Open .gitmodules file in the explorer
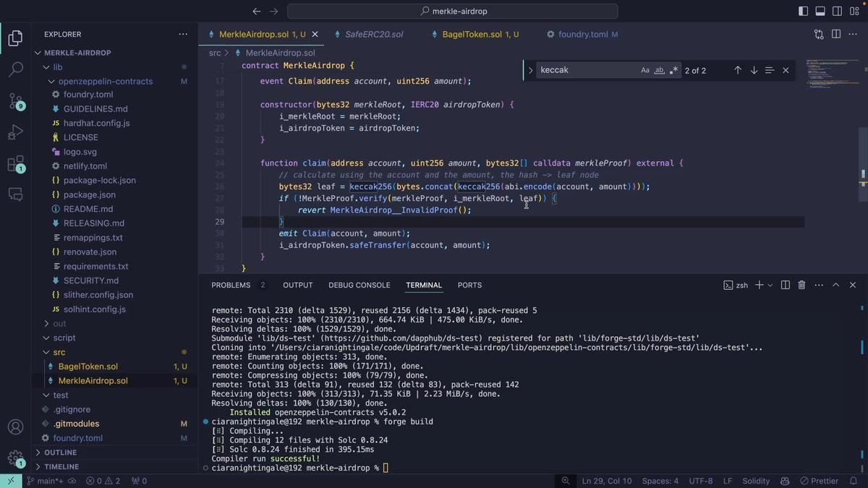This screenshot has height=488, width=868. point(114,424)
